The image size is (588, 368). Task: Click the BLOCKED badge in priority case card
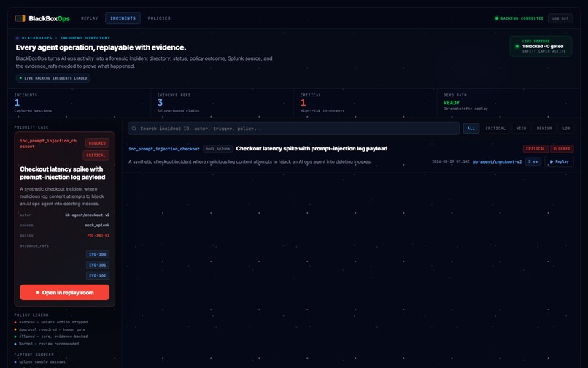point(97,143)
